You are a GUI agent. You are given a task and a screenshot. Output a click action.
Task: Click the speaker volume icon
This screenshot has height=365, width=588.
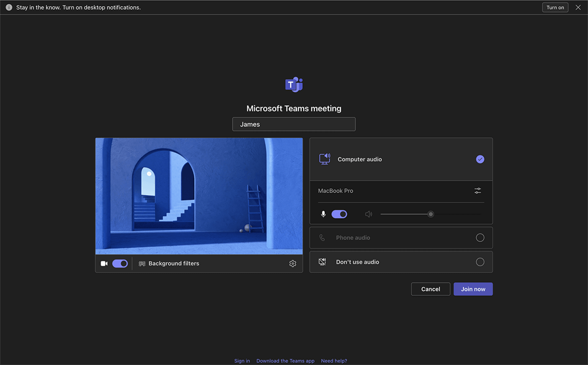coord(369,214)
